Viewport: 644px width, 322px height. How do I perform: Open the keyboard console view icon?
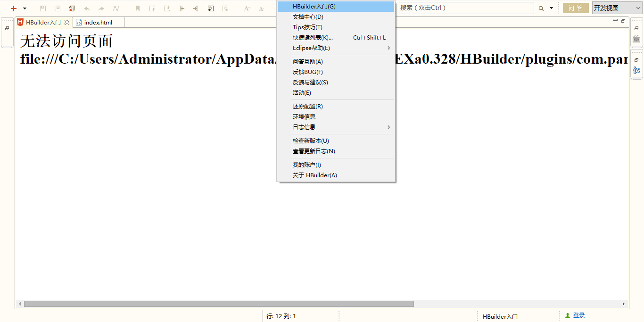[x=636, y=39]
